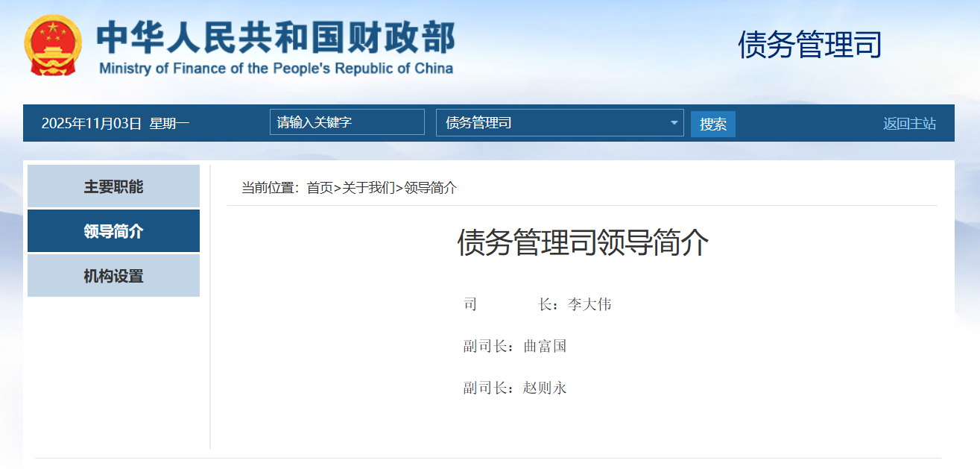The height and width of the screenshot is (469, 980).
Task: Open the 主要职能 sidebar item
Action: coord(113,186)
